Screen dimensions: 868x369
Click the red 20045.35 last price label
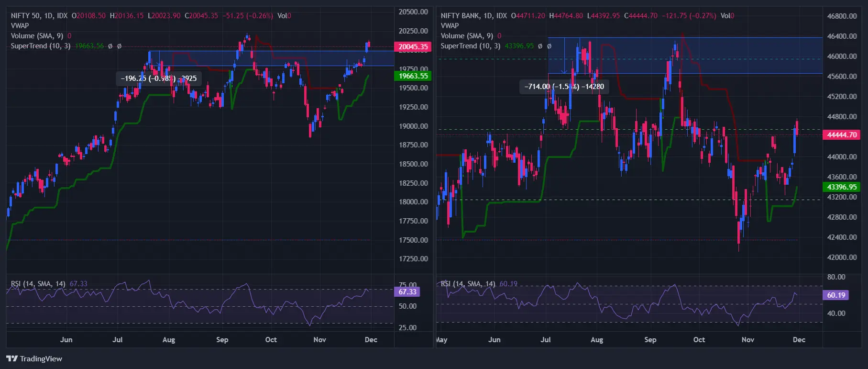pyautogui.click(x=413, y=47)
